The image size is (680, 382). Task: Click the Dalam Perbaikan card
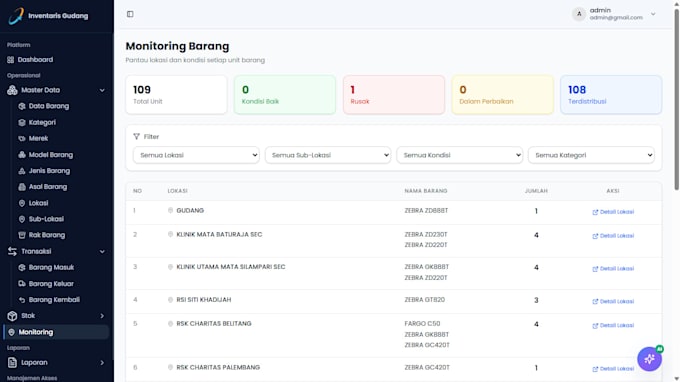pyautogui.click(x=503, y=95)
